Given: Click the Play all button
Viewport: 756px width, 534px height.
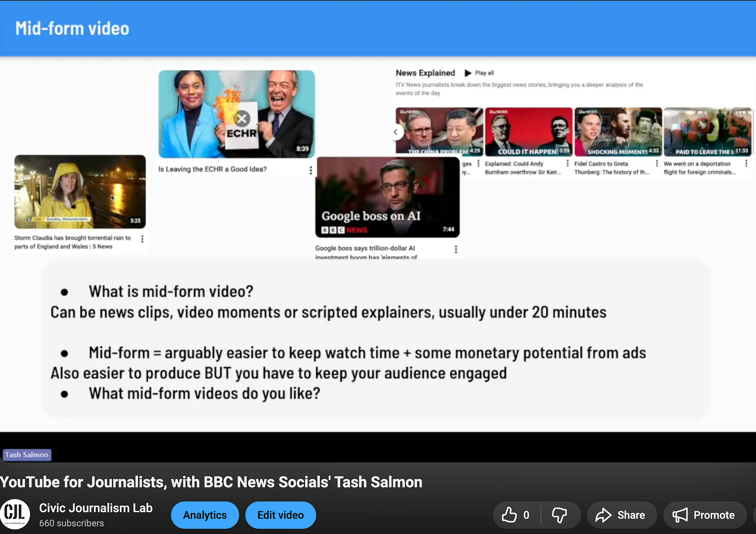Looking at the screenshot, I should pos(479,73).
